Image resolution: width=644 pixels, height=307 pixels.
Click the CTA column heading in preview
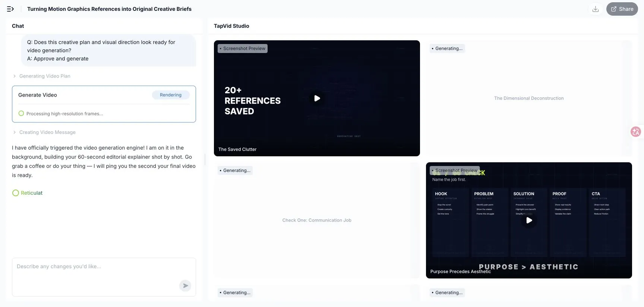pyautogui.click(x=596, y=194)
